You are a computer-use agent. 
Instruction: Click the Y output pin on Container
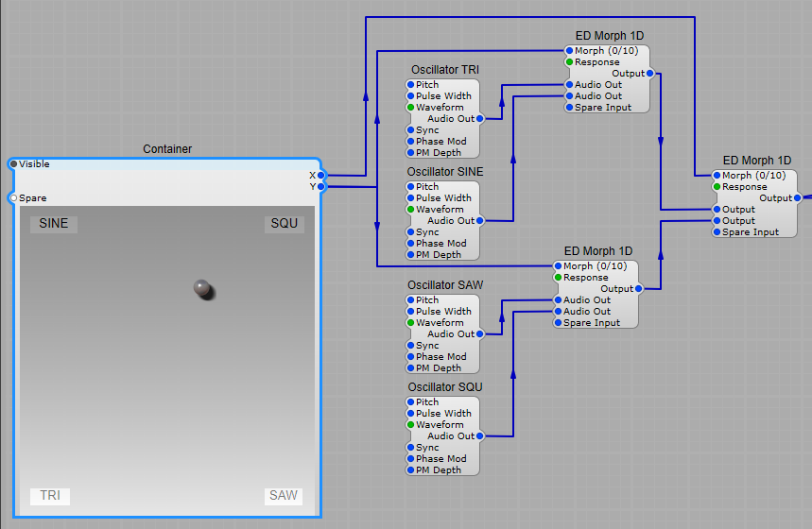321,187
